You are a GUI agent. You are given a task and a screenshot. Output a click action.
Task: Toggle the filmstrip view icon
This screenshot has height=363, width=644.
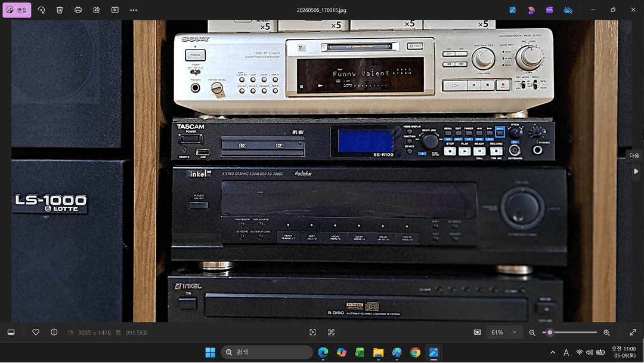11,332
